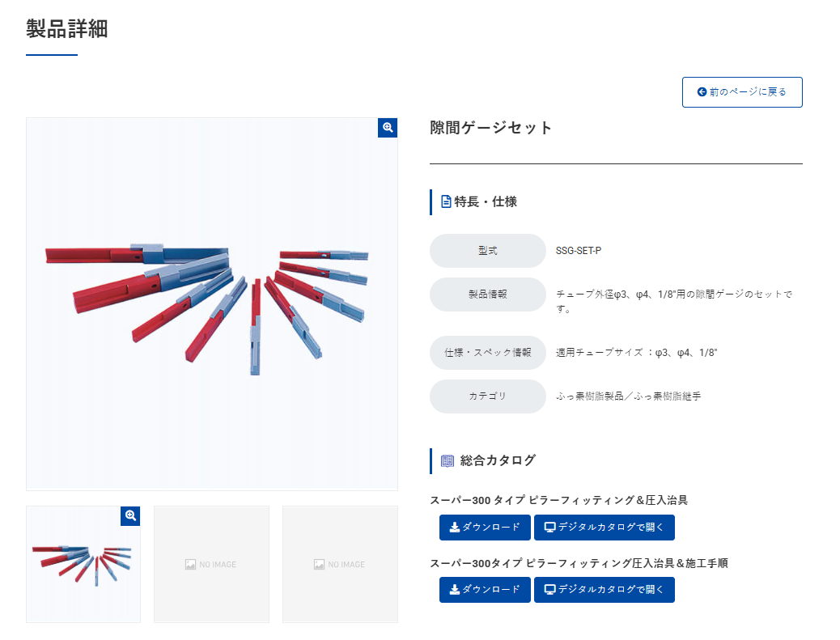840x640 pixels.
Task: Download the スーパー300 タイプ ピラーフィッティング＆圧入治具 catalog
Action: [x=485, y=528]
